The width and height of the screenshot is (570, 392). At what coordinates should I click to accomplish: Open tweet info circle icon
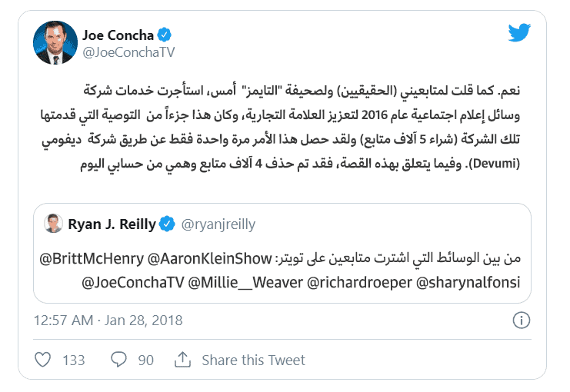[521, 319]
